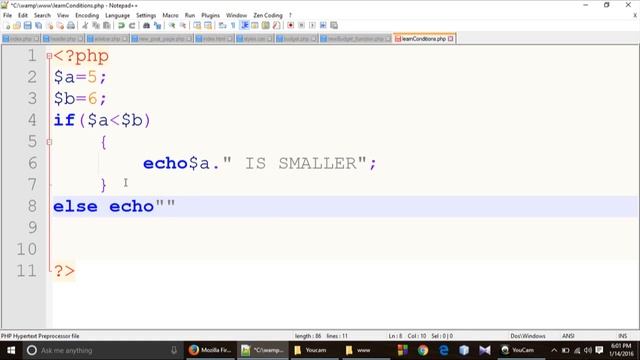The image size is (640, 360).
Task: Open the View menu
Action: [x=62, y=16]
